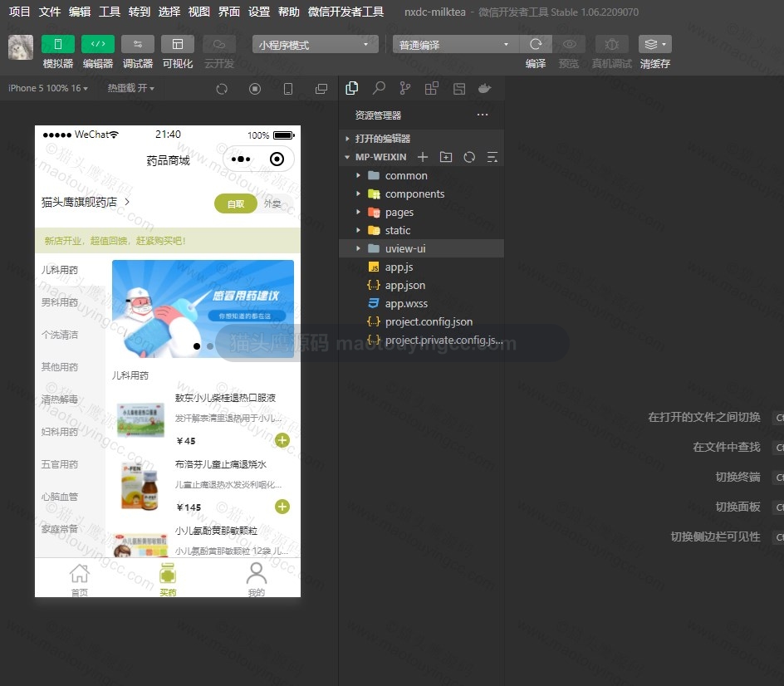Screen dimensions: 784x686
Task: Open the explorer files icon
Action: [352, 89]
